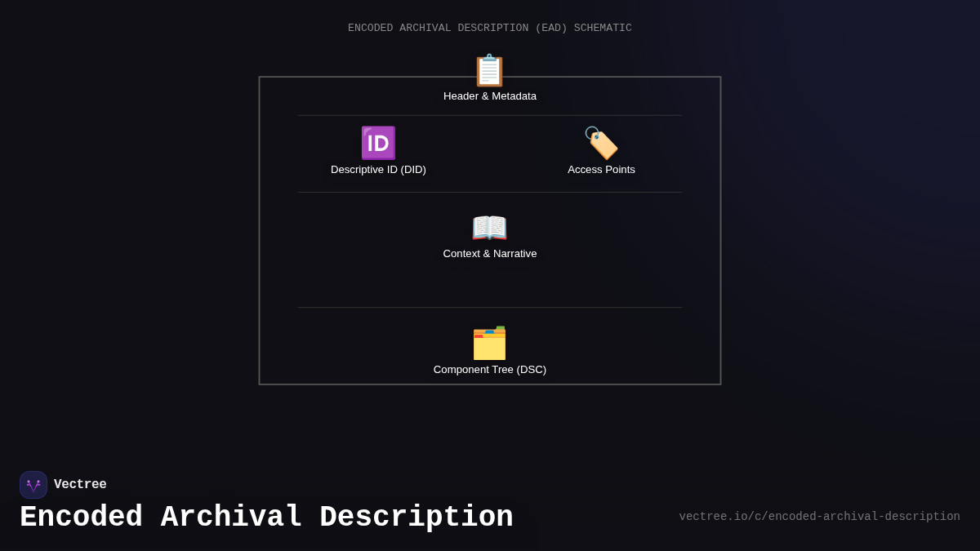Select the purple ID icon for Descriptive ID
The width and height of the screenshot is (980, 551).
[x=378, y=143]
